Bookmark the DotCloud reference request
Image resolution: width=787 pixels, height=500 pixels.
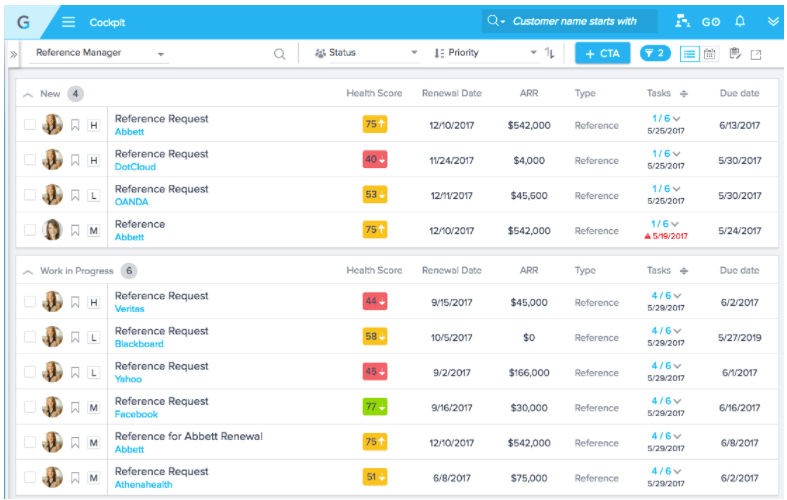75,160
